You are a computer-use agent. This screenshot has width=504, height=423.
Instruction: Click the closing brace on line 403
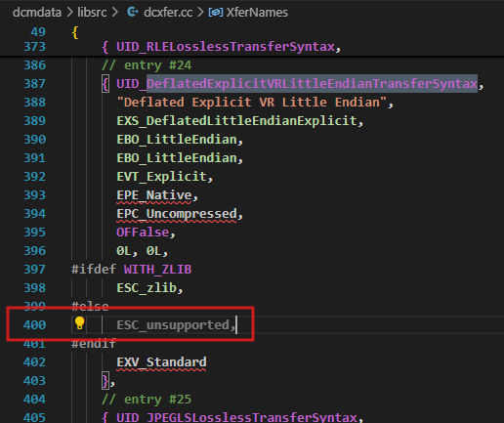point(105,380)
